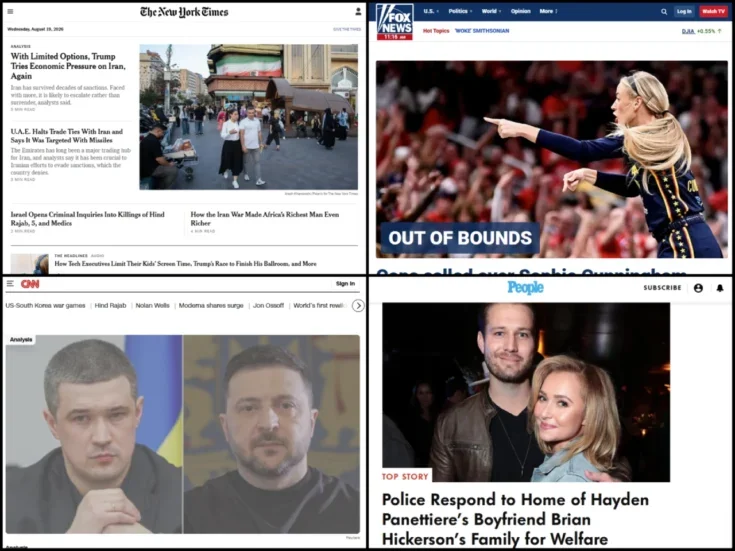Select US-South Korea war games topic on CNN

(45, 305)
